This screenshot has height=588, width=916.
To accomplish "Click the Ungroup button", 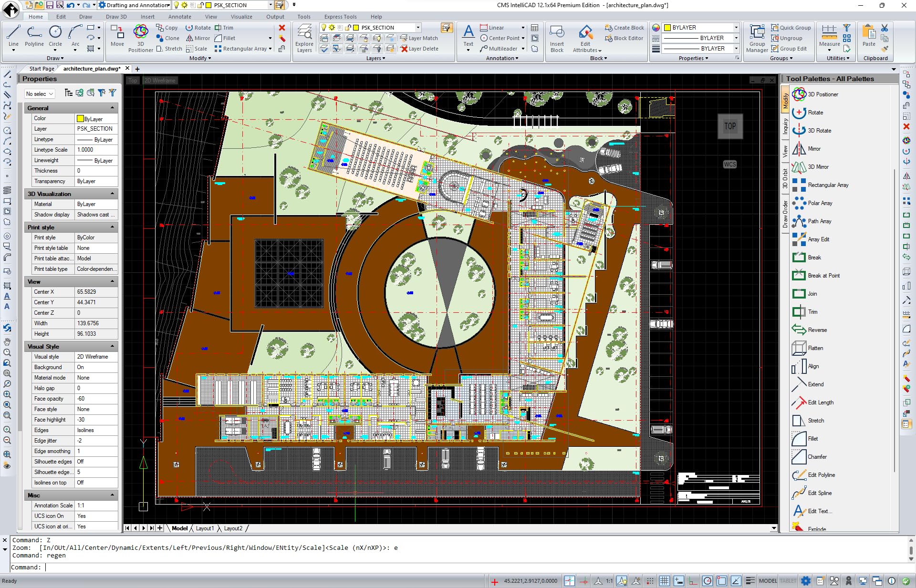I will 787,38.
